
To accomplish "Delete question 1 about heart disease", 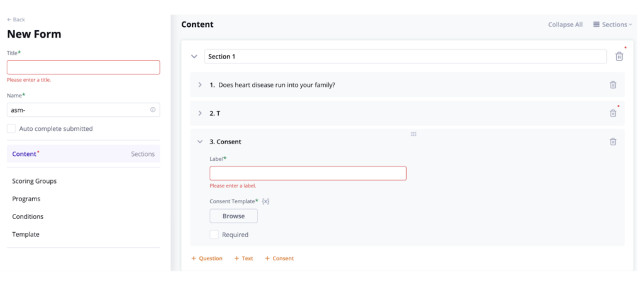I will (613, 85).
